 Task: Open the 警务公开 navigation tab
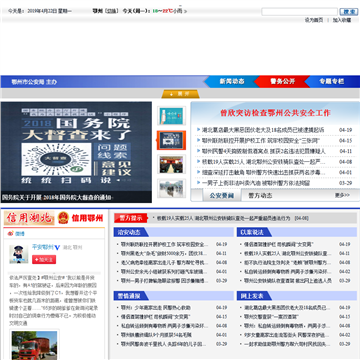283,81
